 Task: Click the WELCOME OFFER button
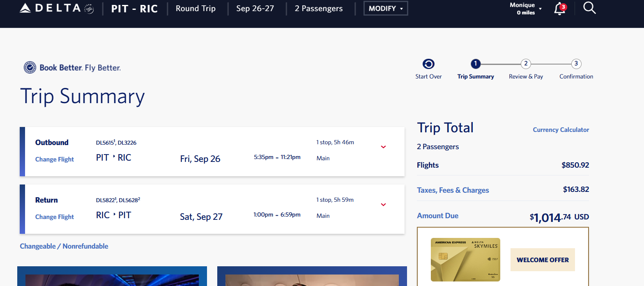coord(543,260)
